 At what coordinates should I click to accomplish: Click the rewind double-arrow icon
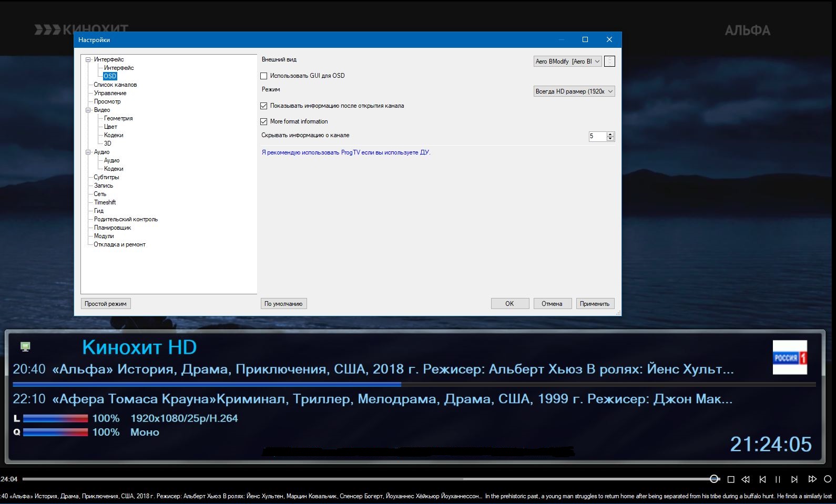point(746,479)
